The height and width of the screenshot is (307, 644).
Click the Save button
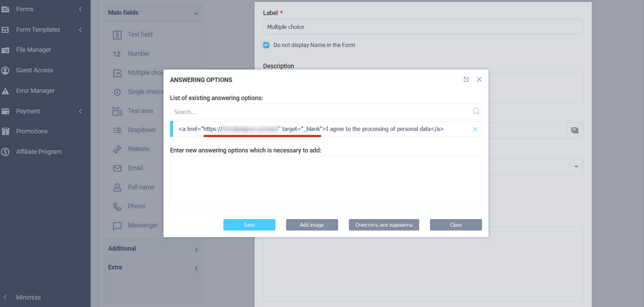click(250, 224)
